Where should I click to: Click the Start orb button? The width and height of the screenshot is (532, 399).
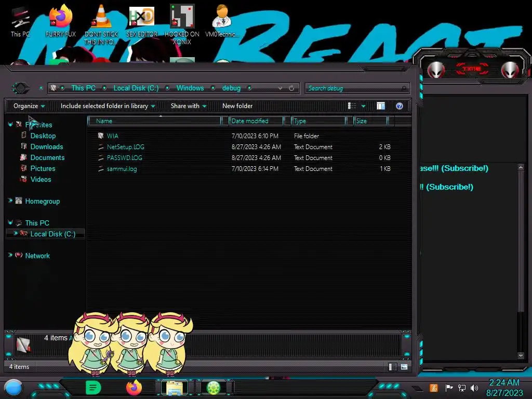point(14,388)
